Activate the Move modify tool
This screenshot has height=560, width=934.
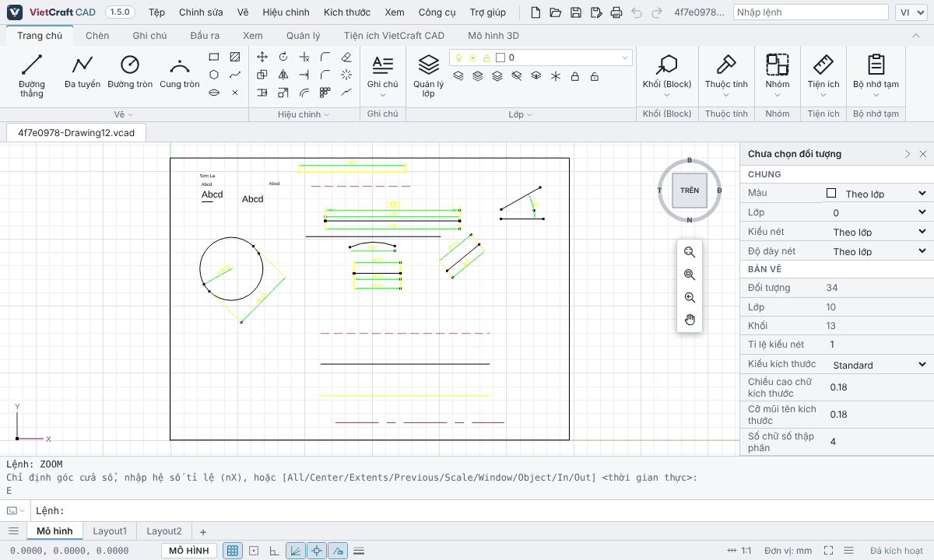click(262, 57)
